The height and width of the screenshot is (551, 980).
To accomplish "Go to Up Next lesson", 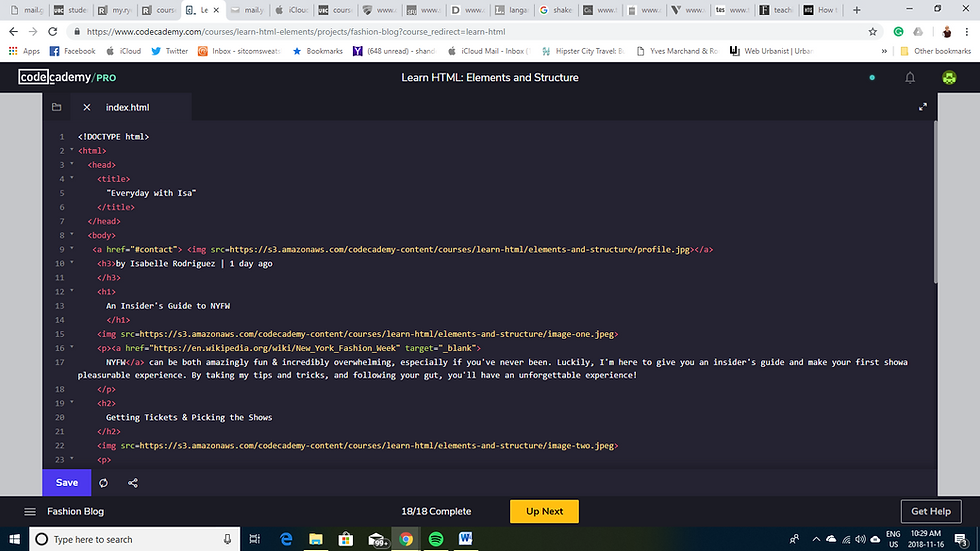I will 544,511.
